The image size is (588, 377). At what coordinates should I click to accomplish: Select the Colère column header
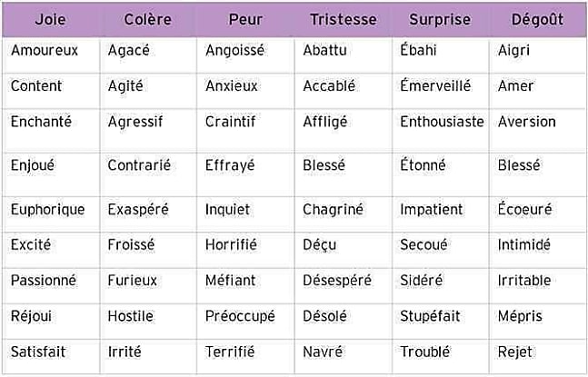(x=148, y=20)
